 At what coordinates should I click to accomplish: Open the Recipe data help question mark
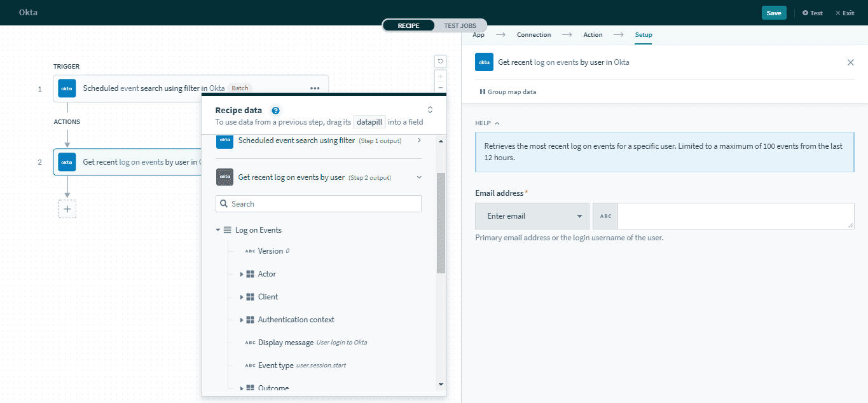pos(275,110)
